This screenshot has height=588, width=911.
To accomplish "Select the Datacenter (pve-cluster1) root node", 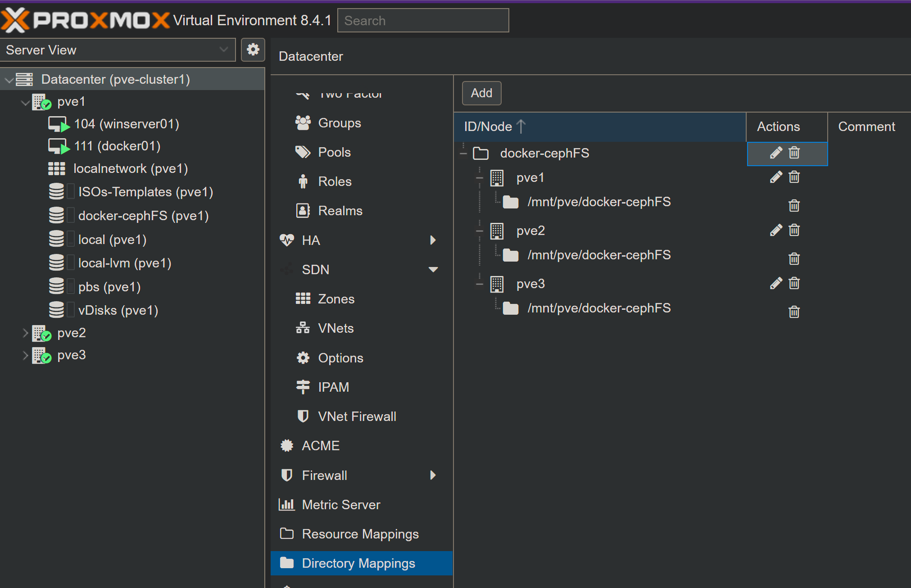I will [x=115, y=79].
